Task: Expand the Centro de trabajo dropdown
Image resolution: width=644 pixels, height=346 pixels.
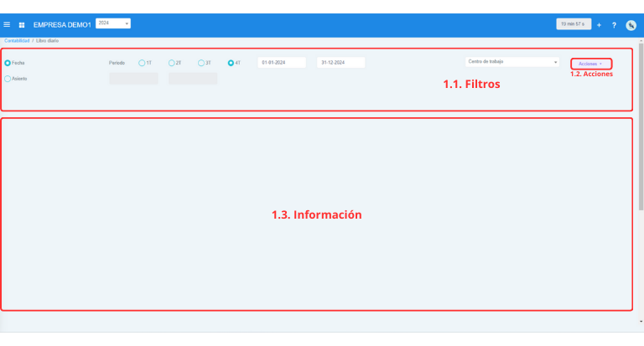Action: [x=512, y=61]
